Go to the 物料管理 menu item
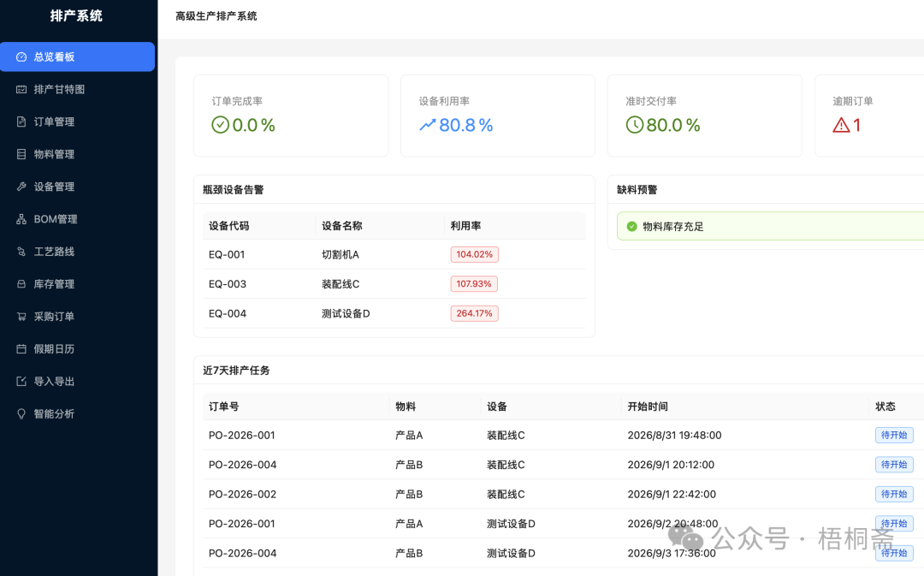Image resolution: width=924 pixels, height=576 pixels. point(77,154)
